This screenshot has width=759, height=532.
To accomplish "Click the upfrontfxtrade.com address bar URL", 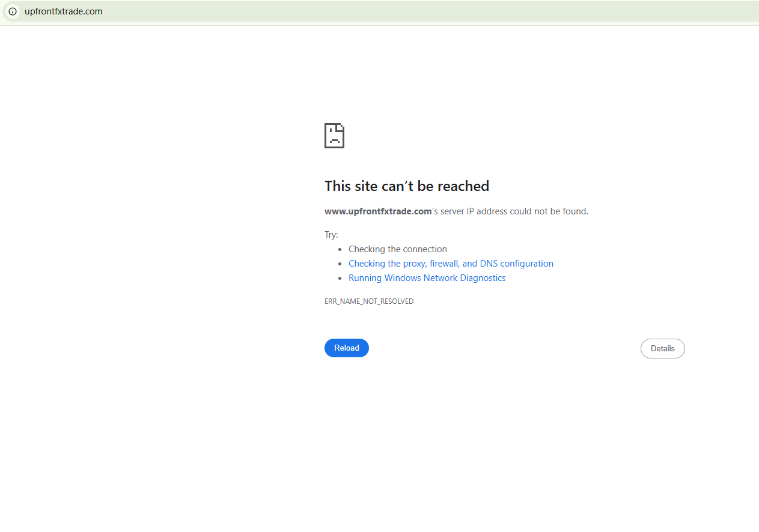I will tap(64, 11).
